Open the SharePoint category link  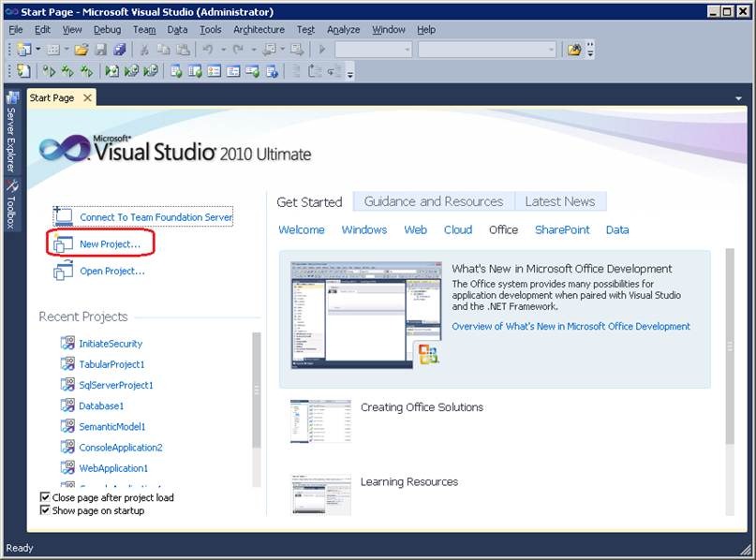coord(562,229)
